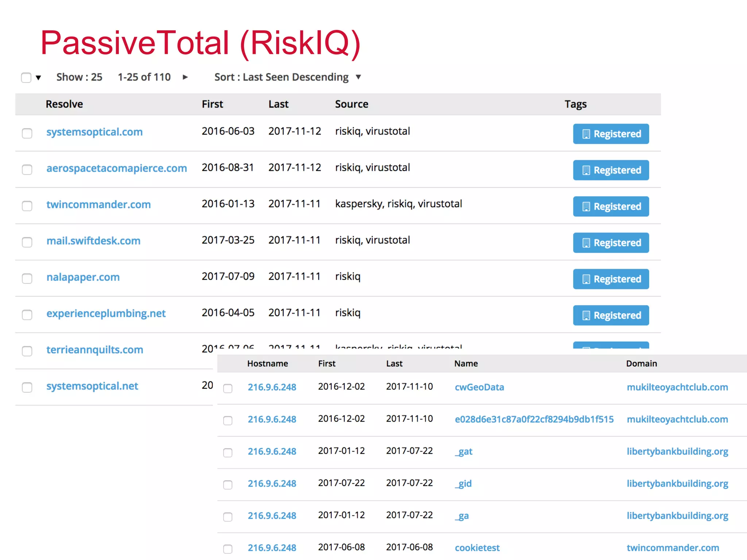Open the mail.swiftdesk.com link

click(93, 241)
